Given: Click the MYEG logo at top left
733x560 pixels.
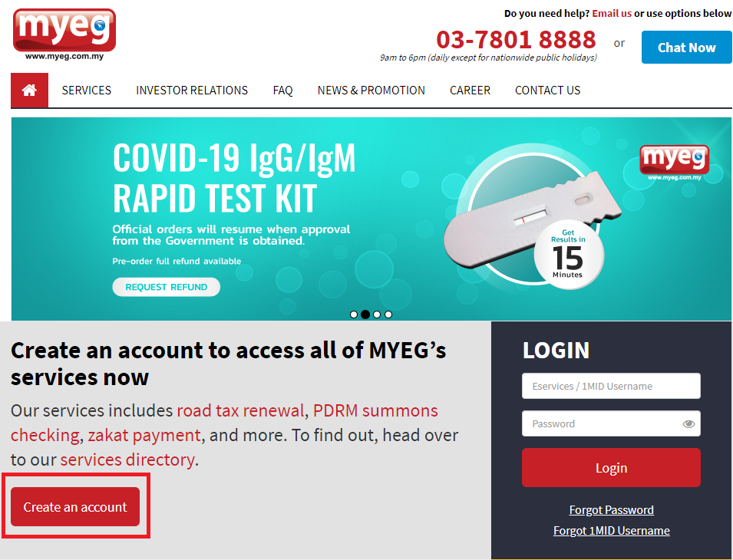Looking at the screenshot, I should click(64, 35).
